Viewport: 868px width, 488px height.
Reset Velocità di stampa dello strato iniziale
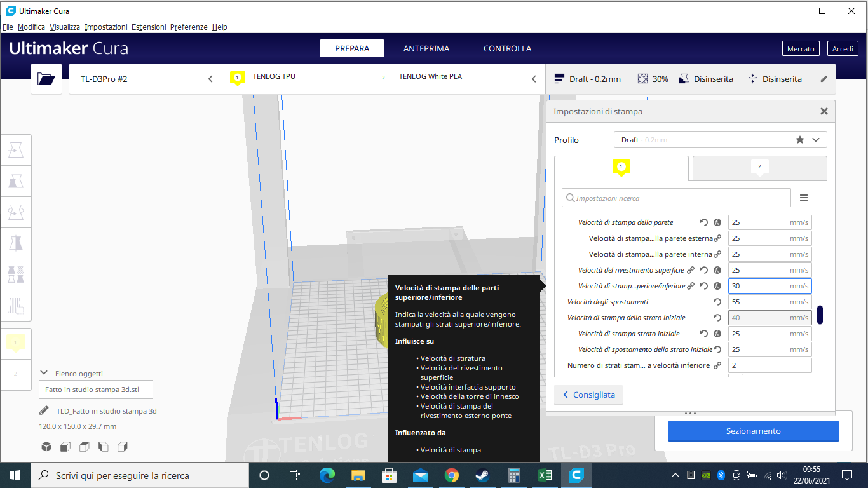(717, 318)
